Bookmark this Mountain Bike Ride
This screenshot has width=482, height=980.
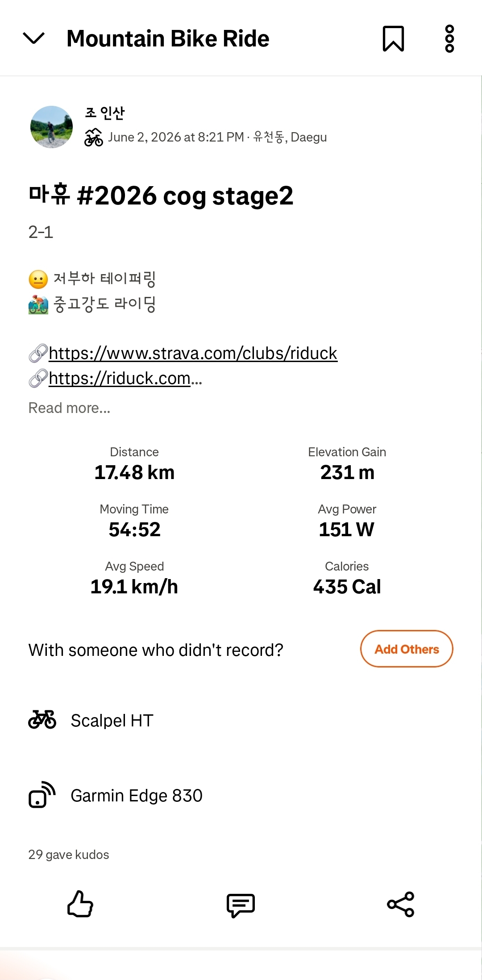pyautogui.click(x=393, y=38)
